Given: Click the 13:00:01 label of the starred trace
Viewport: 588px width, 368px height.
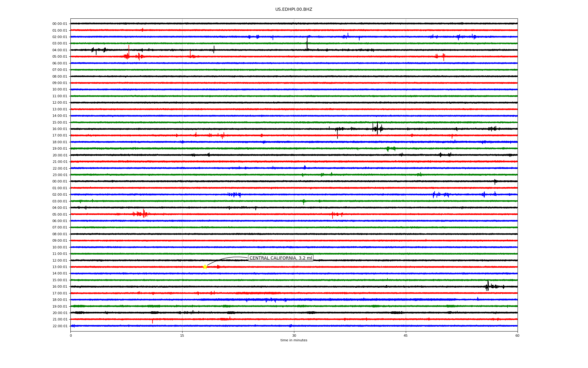Looking at the screenshot, I should (60, 267).
